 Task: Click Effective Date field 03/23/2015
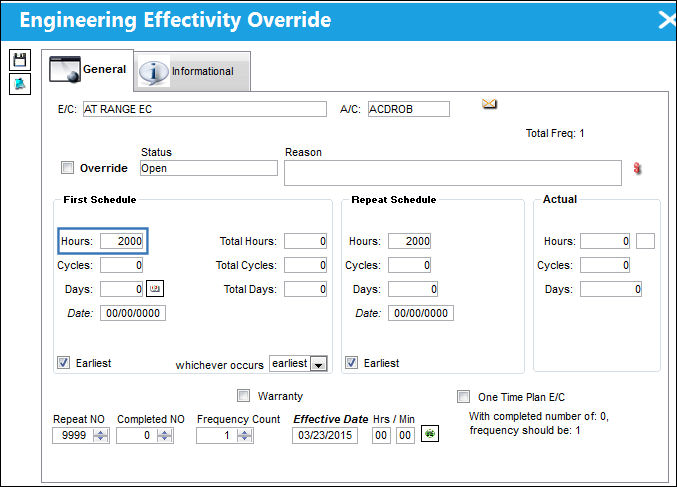[x=325, y=435]
